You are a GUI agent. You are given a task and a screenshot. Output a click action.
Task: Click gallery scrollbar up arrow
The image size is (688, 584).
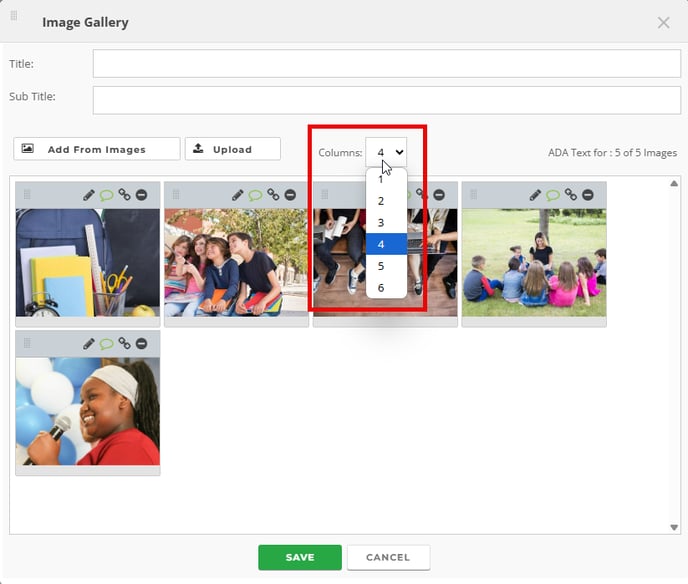point(674,183)
